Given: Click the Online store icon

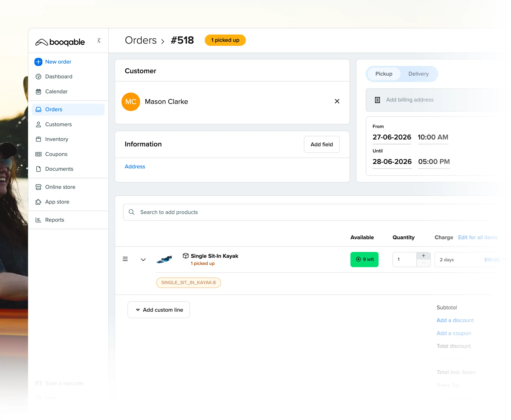Looking at the screenshot, I should click(x=38, y=187).
